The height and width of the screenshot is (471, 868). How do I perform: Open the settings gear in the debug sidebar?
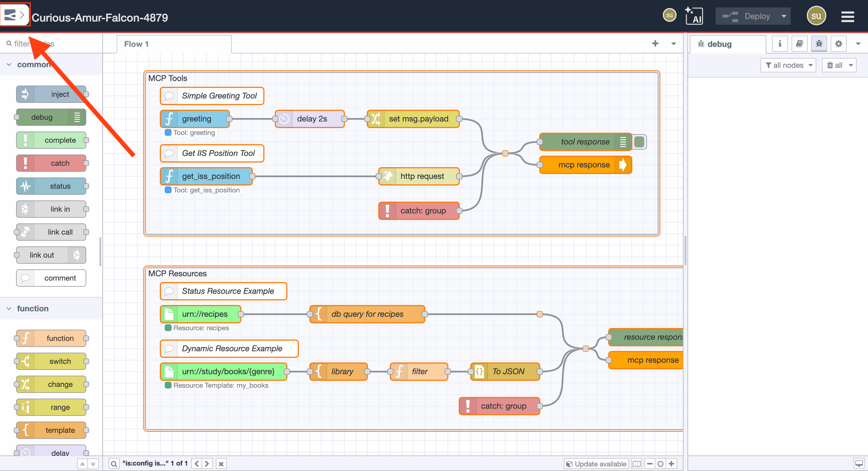click(x=839, y=43)
